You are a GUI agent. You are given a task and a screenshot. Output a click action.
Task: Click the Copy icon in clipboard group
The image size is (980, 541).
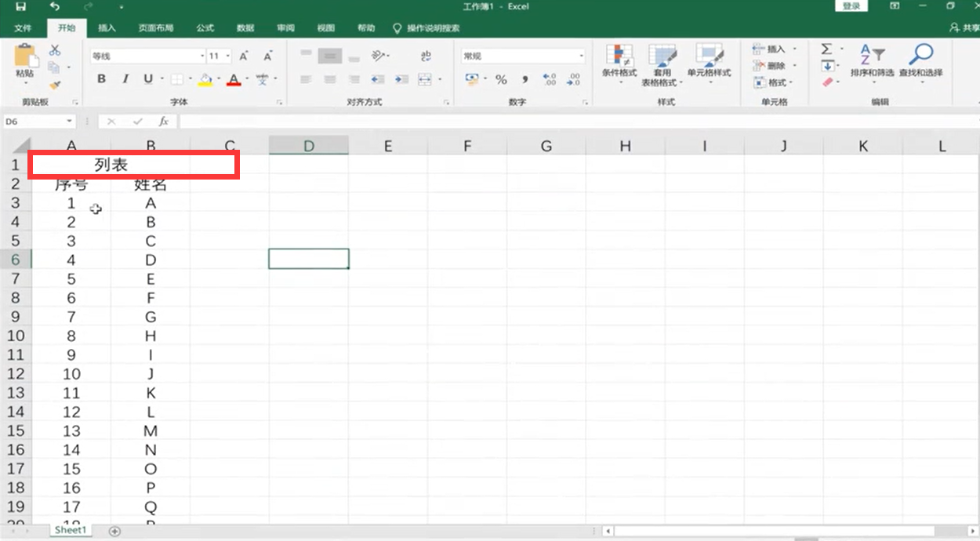pos(55,67)
